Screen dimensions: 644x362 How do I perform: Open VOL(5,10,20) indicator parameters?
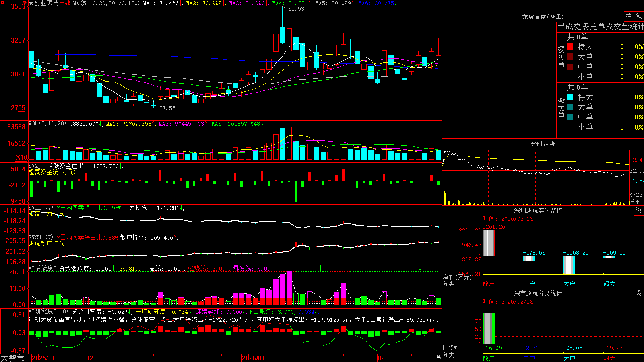coord(47,124)
